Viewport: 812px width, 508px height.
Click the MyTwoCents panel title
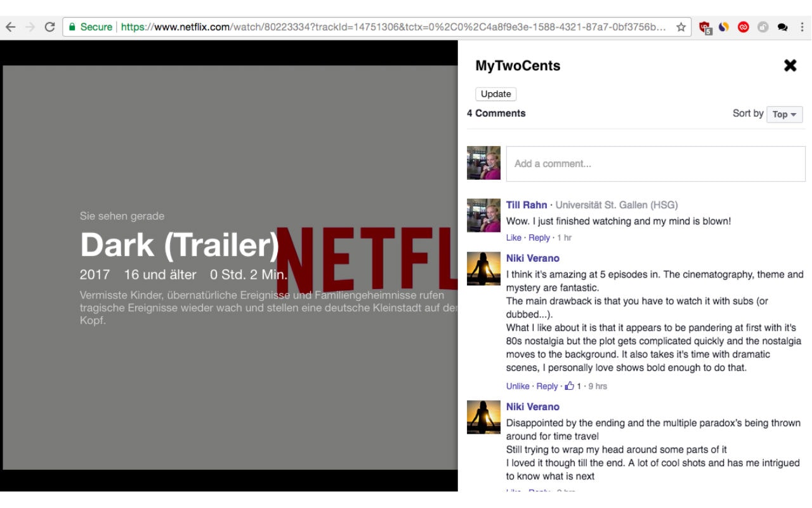518,65
